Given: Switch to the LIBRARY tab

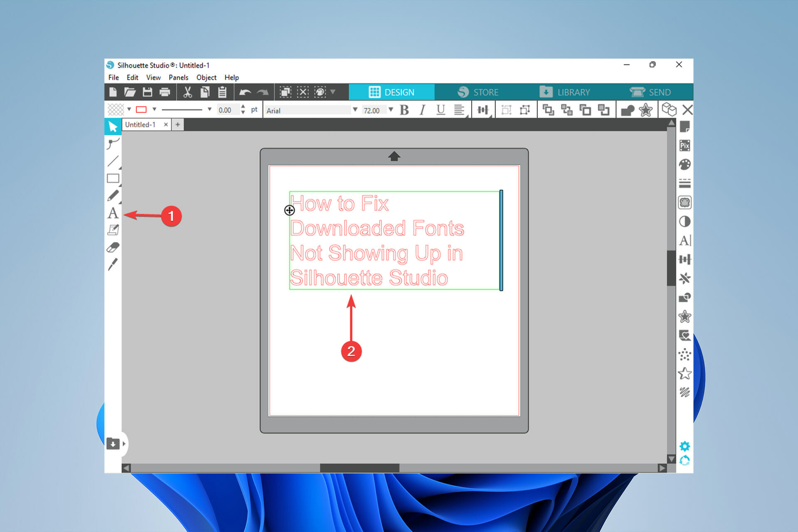Looking at the screenshot, I should (564, 92).
